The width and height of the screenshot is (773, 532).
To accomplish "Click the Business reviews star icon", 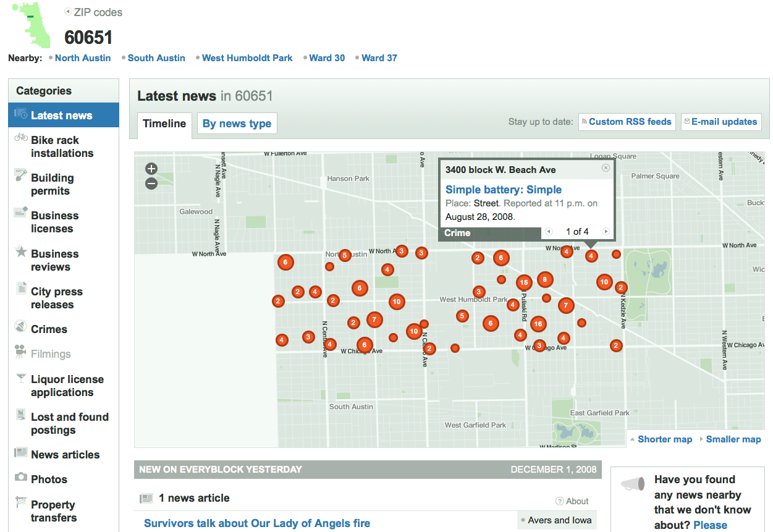I will pos(21,251).
